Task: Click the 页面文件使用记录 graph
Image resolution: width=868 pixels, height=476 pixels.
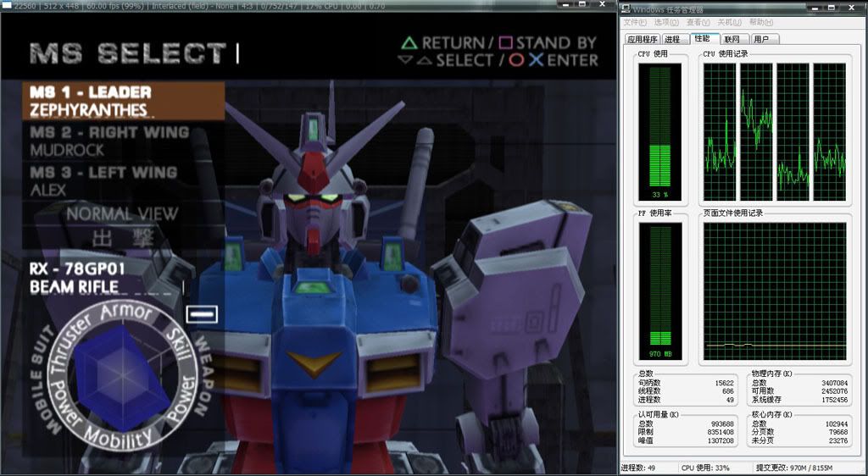Action: point(775,291)
